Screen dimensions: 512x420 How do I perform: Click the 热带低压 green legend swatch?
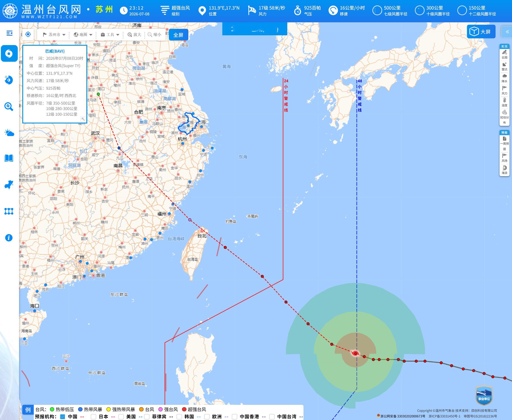(52, 409)
